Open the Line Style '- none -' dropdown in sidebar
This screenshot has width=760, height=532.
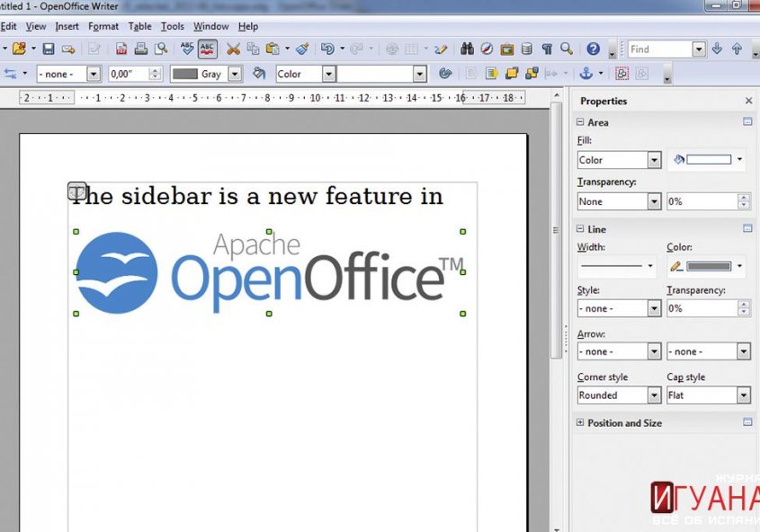(x=655, y=308)
